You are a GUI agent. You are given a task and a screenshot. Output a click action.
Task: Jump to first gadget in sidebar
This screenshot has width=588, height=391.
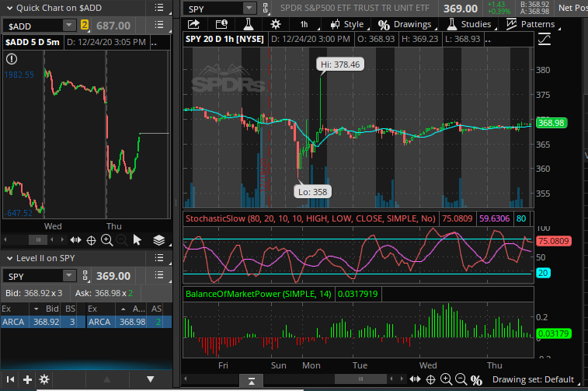(11, 379)
